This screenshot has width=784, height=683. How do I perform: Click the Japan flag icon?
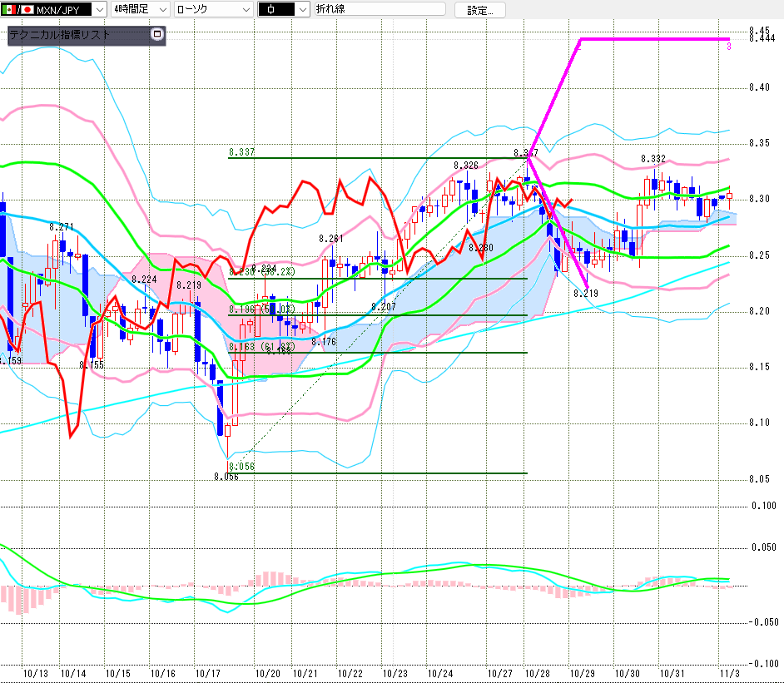coord(27,10)
